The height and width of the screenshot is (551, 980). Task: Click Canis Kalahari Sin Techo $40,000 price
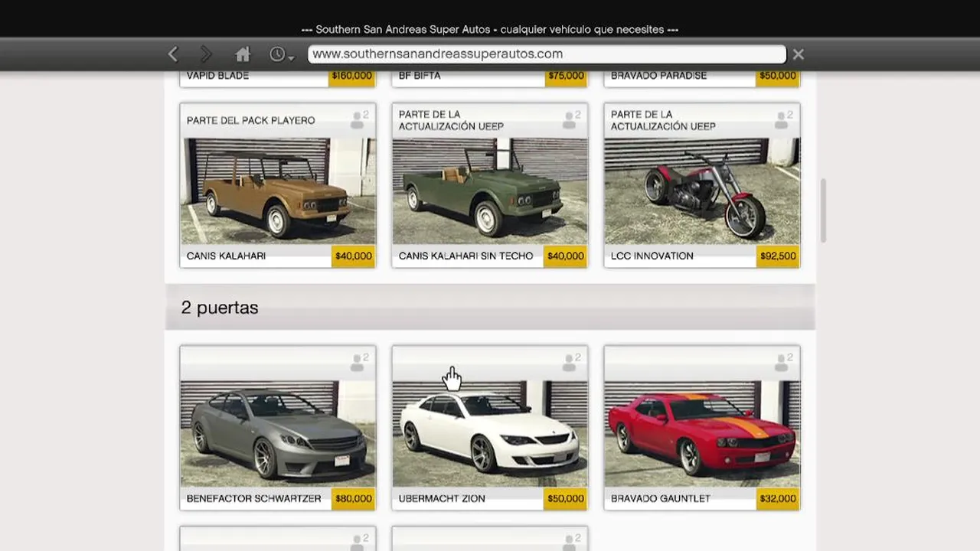(x=565, y=256)
